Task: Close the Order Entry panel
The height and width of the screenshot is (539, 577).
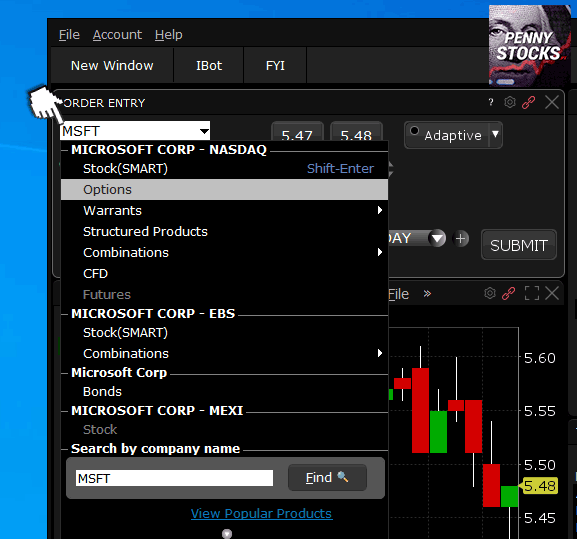Action: [x=552, y=102]
